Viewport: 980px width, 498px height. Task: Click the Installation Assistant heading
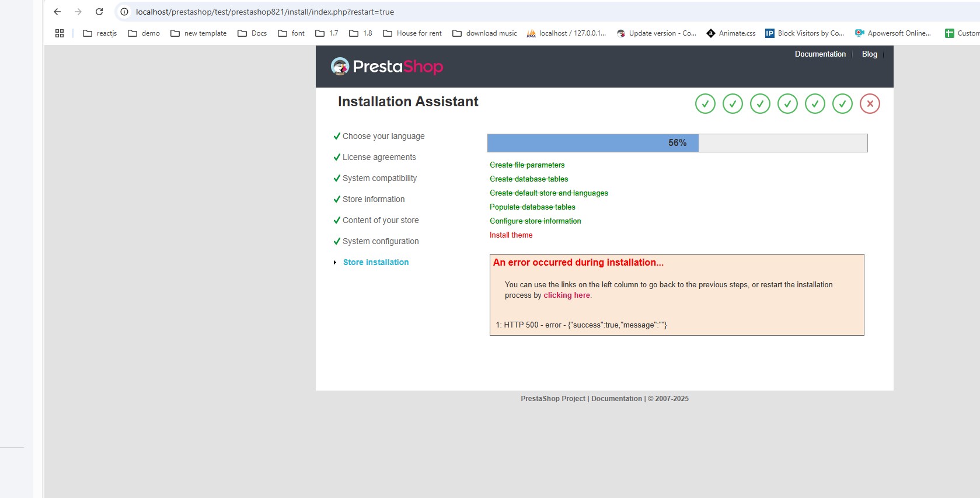pos(408,102)
